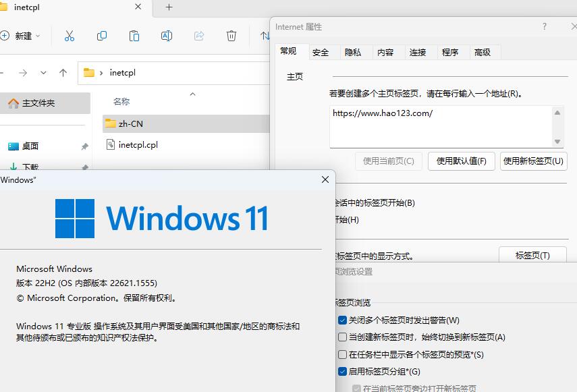577x392 pixels.
Task: Go up one folder level in Explorer
Action: click(x=63, y=73)
